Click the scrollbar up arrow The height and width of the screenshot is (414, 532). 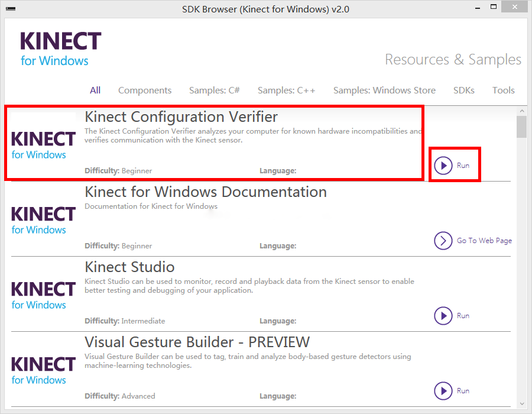(x=521, y=111)
